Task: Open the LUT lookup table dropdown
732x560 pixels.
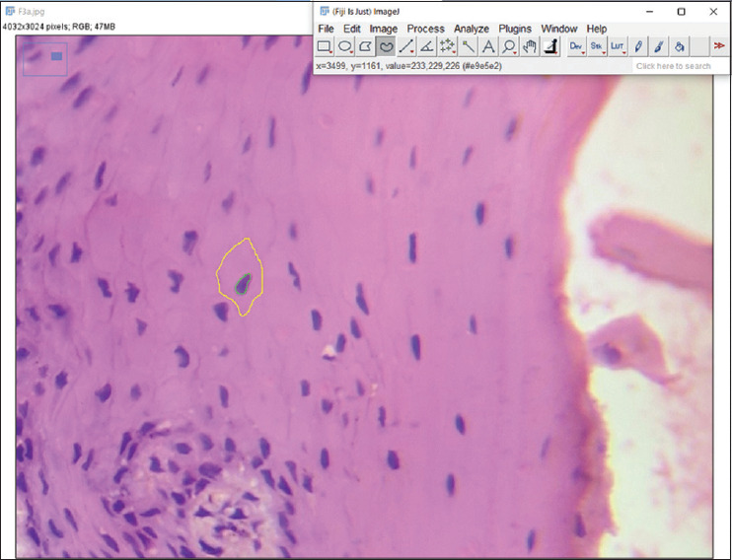Action: click(617, 46)
